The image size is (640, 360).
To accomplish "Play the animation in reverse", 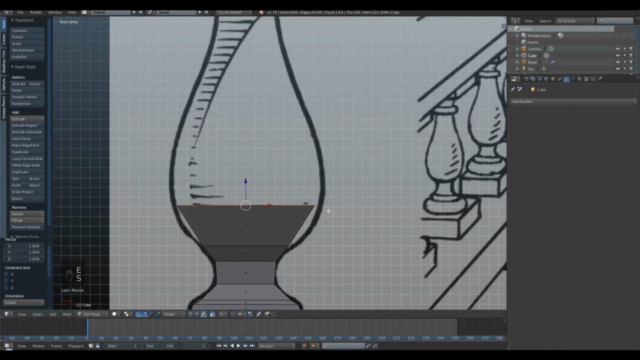I will [232, 346].
